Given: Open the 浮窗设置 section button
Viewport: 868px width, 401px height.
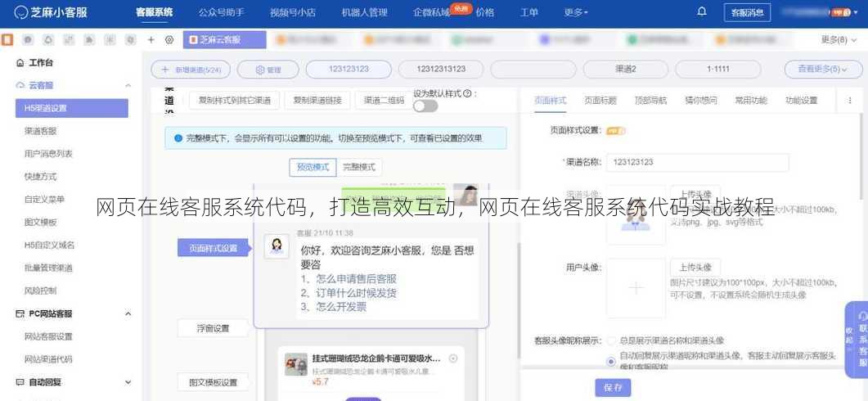Looking at the screenshot, I should 213,328.
